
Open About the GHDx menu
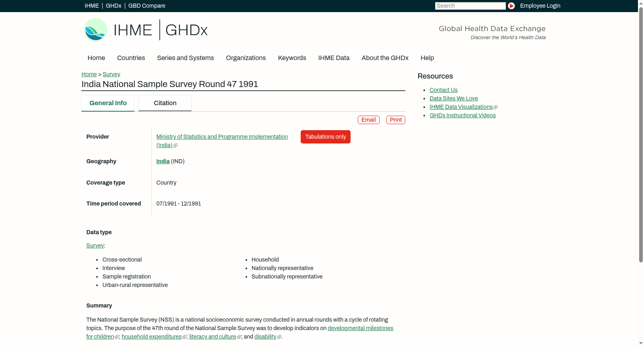(x=385, y=58)
